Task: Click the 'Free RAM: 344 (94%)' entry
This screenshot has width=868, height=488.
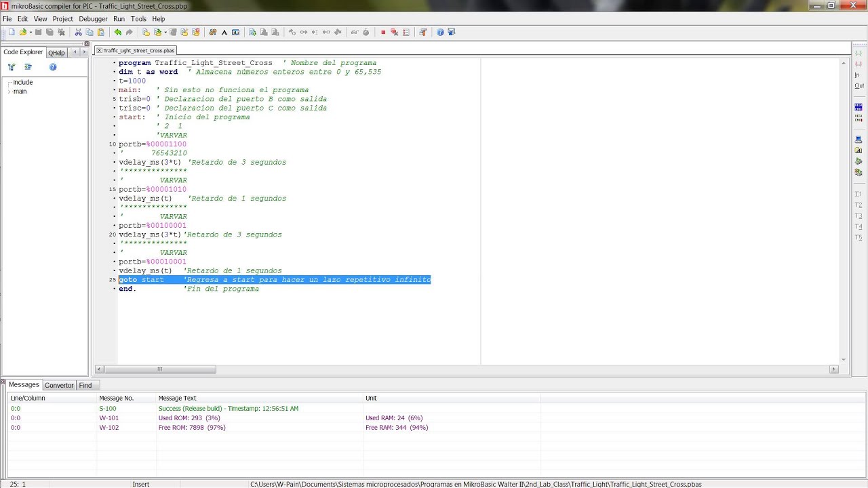Action: 397,428
